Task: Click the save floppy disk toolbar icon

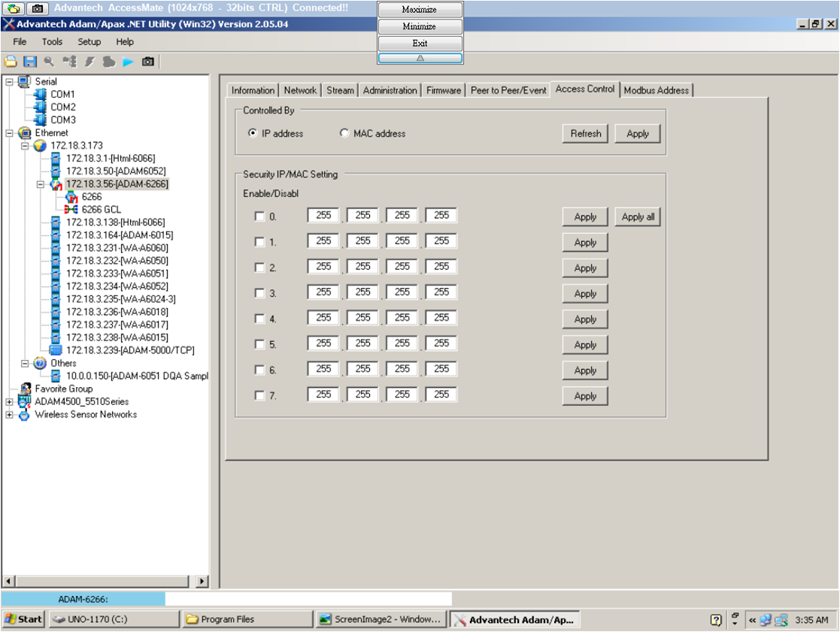Action: pos(30,62)
